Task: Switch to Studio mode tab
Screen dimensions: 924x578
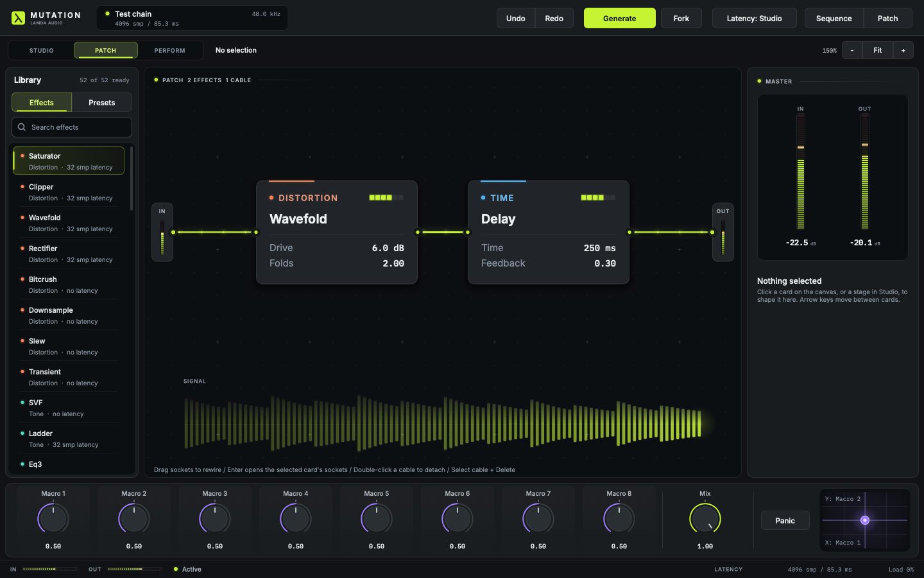Action: 42,50
